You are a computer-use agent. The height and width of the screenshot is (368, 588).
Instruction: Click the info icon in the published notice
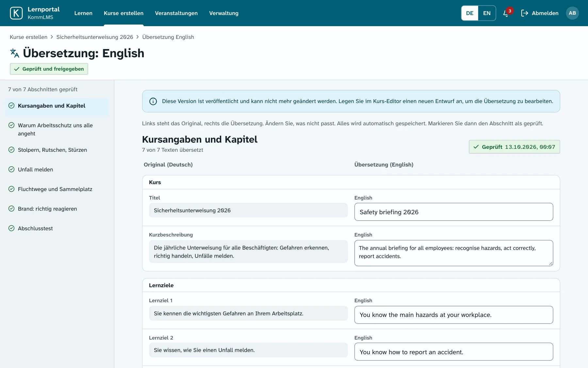153,101
